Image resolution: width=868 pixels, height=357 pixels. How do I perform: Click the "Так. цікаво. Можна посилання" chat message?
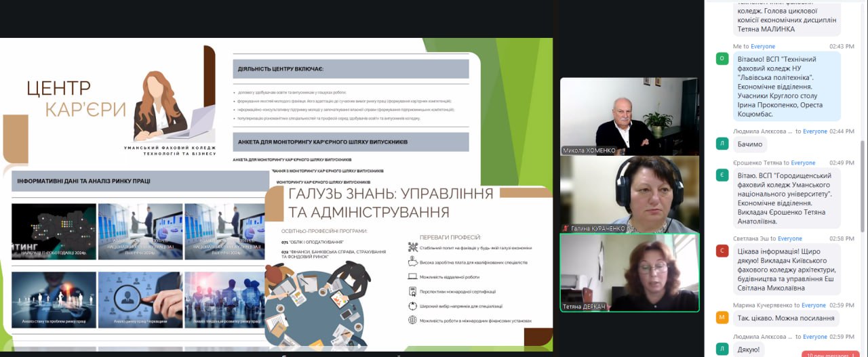785,318
